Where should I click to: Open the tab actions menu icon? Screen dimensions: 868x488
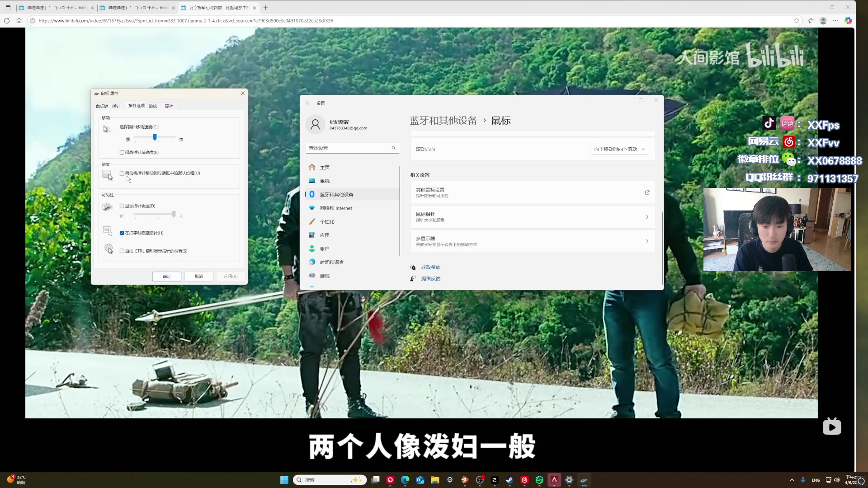[x=8, y=8]
